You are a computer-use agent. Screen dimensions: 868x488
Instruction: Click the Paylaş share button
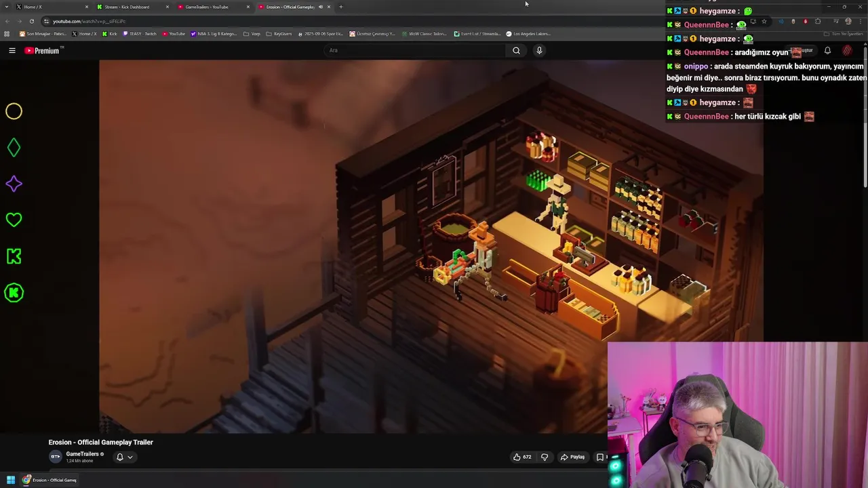572,457
